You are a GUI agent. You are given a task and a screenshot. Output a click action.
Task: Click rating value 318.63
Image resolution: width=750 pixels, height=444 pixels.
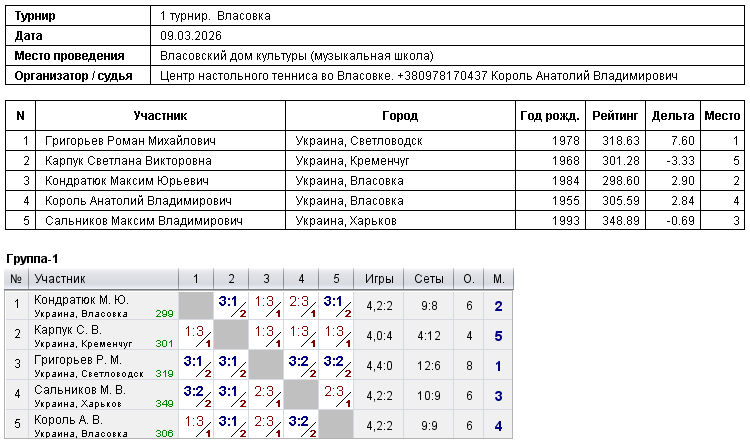click(621, 141)
